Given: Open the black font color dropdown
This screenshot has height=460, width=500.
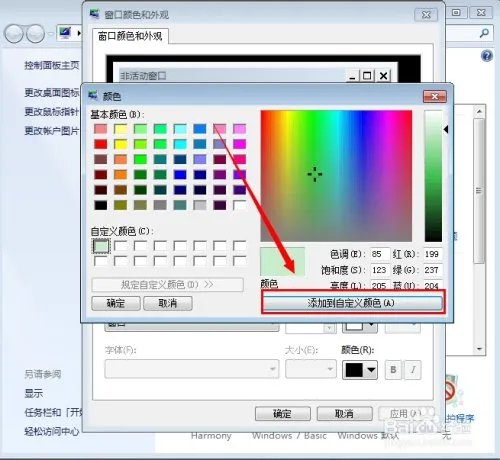Looking at the screenshot, I should pyautogui.click(x=360, y=370).
